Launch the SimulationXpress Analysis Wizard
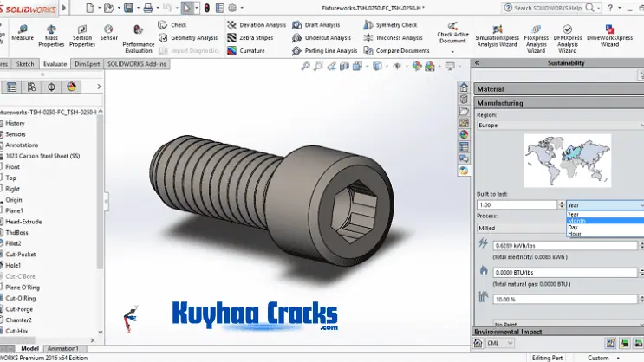 pos(498,36)
